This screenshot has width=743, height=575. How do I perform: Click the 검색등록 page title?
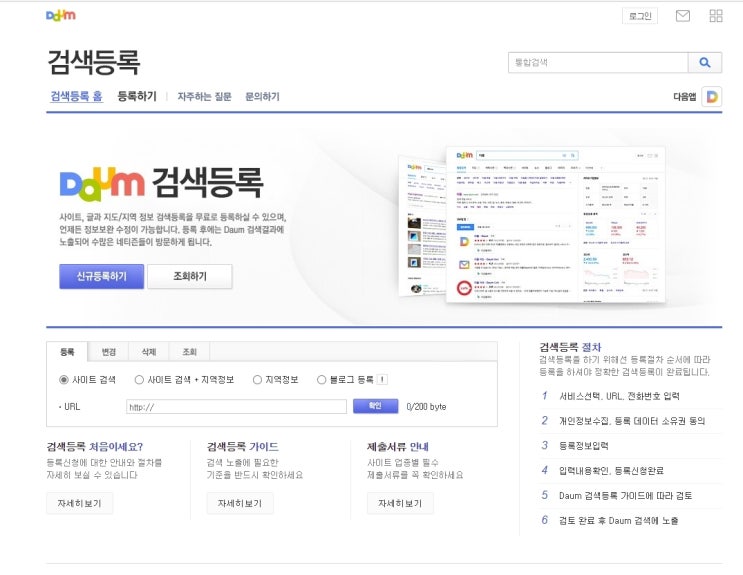coord(94,62)
